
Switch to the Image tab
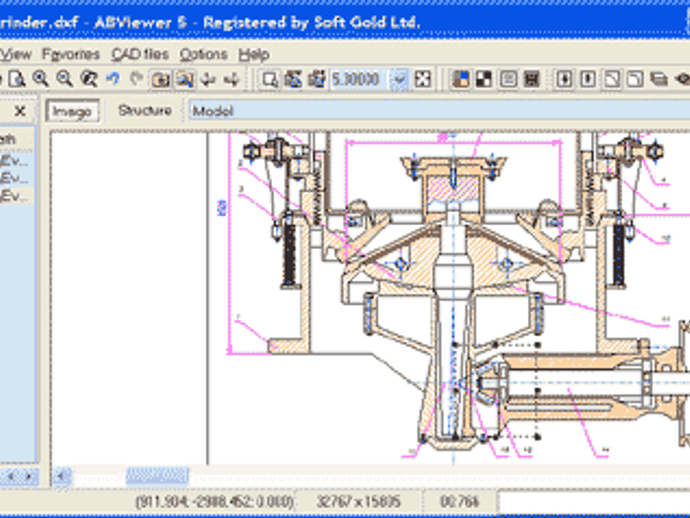coord(72,111)
